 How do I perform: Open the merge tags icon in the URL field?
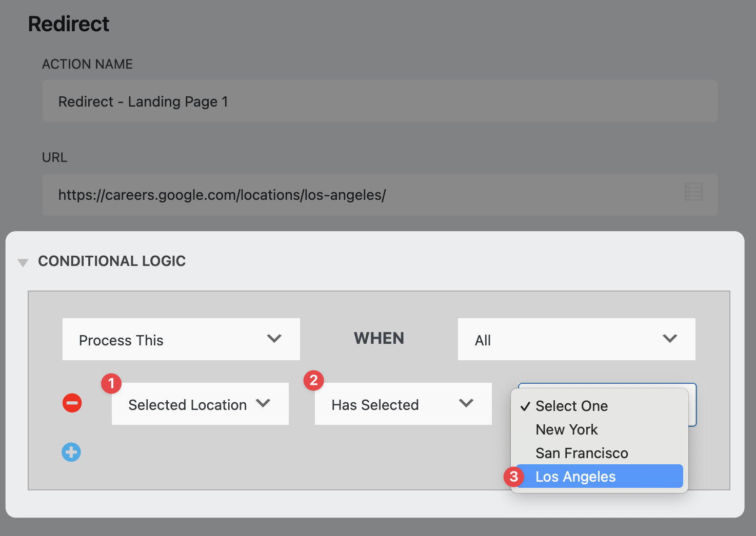(693, 192)
